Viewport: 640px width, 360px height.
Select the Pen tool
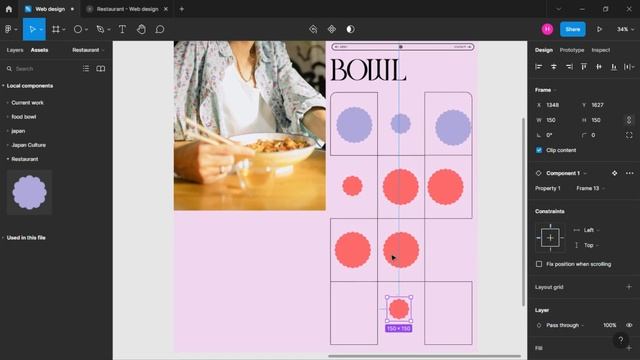(x=100, y=29)
